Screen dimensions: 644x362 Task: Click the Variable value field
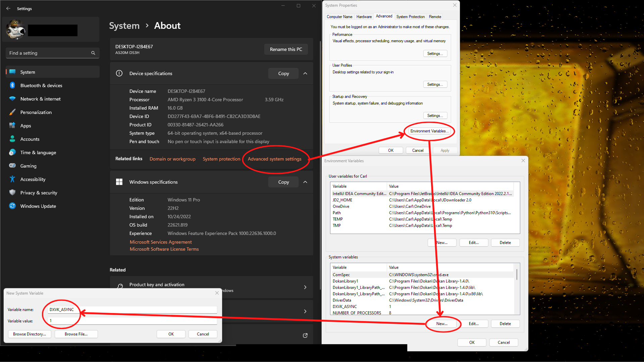tap(132, 321)
